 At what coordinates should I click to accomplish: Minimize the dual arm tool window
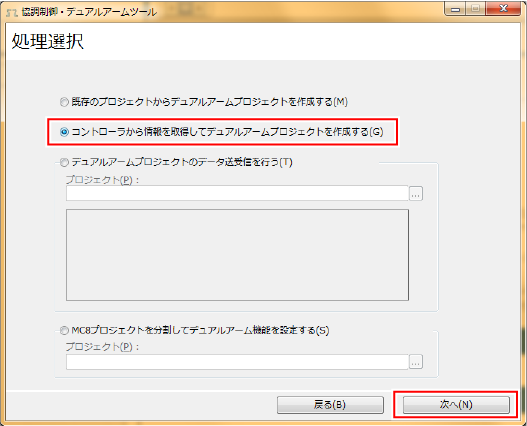click(455, 9)
